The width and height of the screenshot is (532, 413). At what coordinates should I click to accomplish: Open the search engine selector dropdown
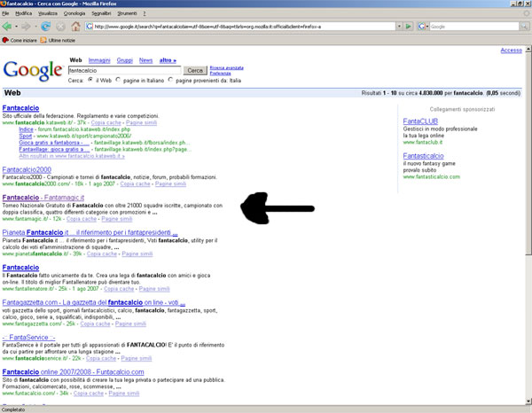[427, 26]
